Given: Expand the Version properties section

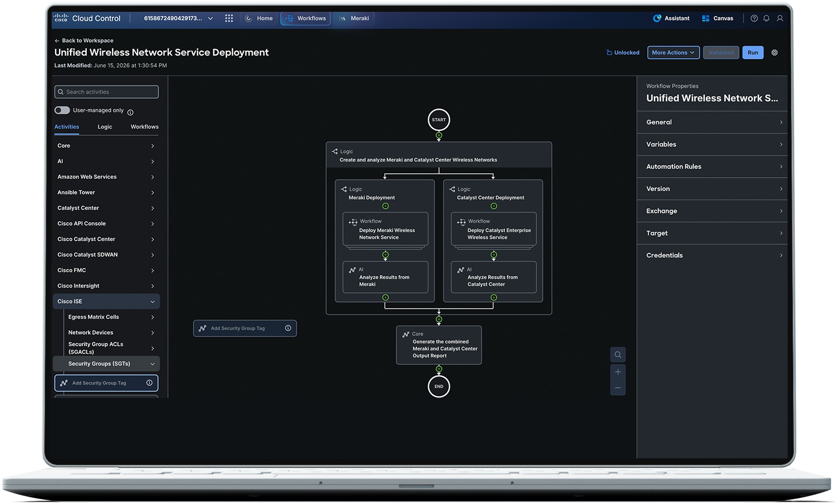Looking at the screenshot, I should pos(712,189).
